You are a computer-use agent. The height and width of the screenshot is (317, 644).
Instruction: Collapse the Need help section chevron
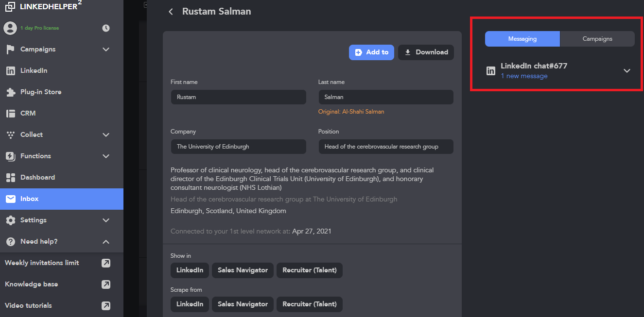[106, 242]
